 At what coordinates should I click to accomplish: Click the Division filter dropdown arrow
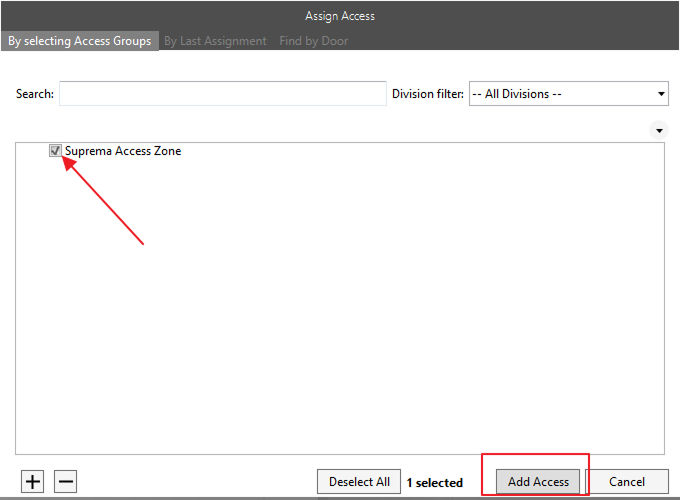(x=661, y=94)
